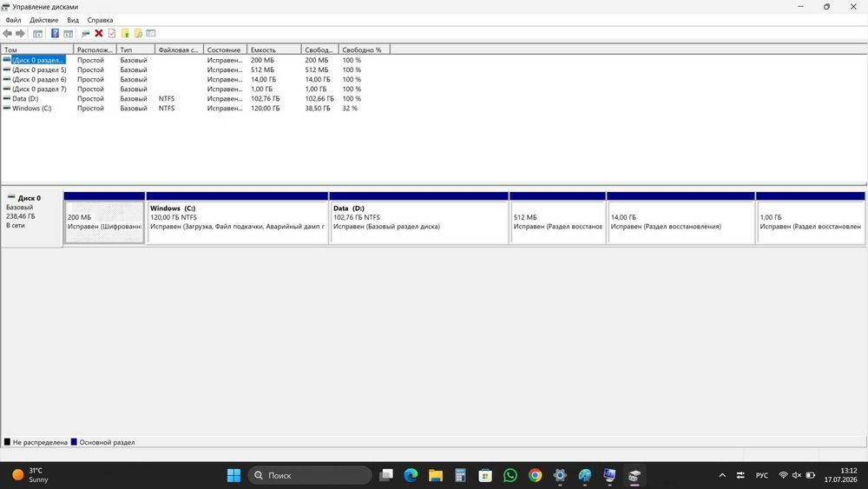Sort by the Располож... column header
This screenshot has height=489, width=868.
coord(95,50)
